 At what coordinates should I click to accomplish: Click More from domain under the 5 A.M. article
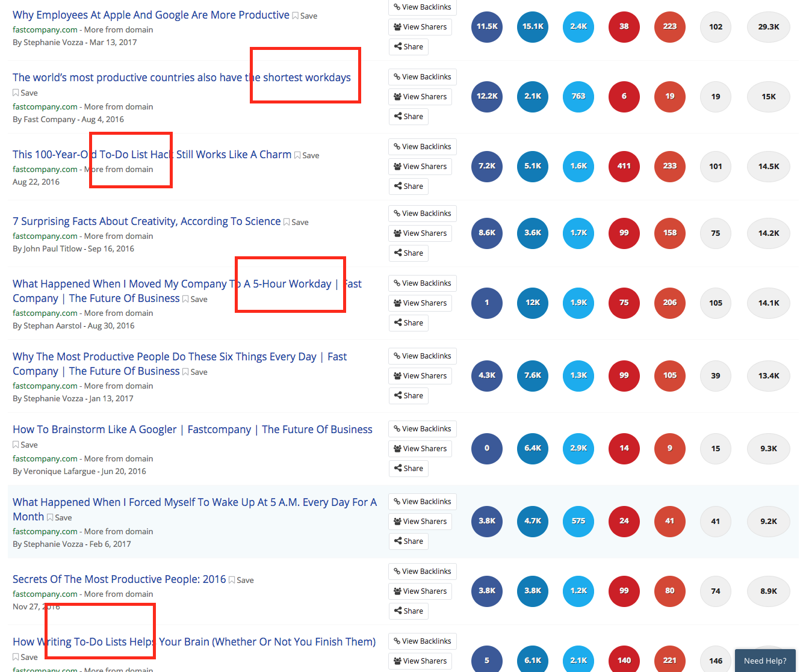(x=119, y=531)
